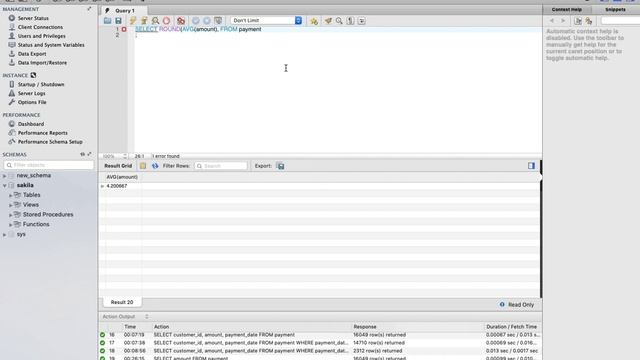Select the Result 20 tab
The width and height of the screenshot is (640, 360).
[x=122, y=302]
